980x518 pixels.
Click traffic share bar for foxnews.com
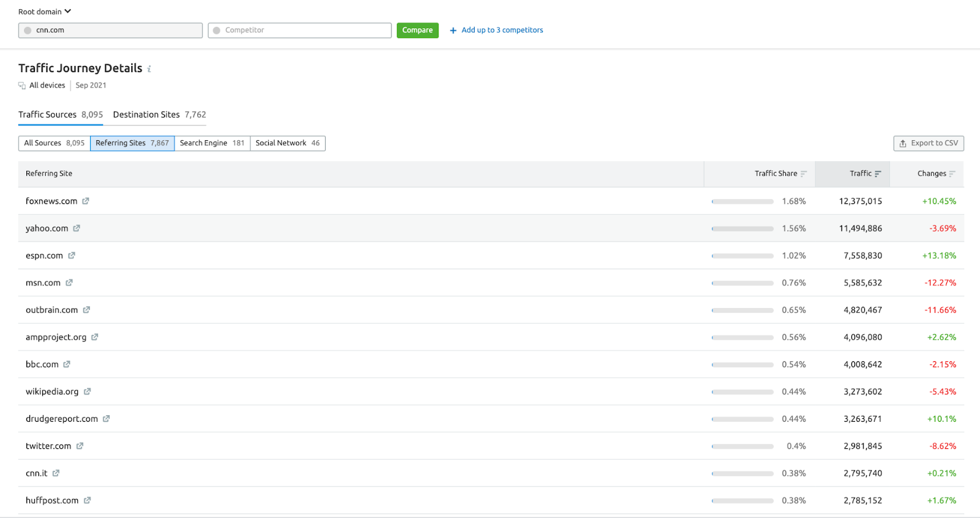coord(742,201)
